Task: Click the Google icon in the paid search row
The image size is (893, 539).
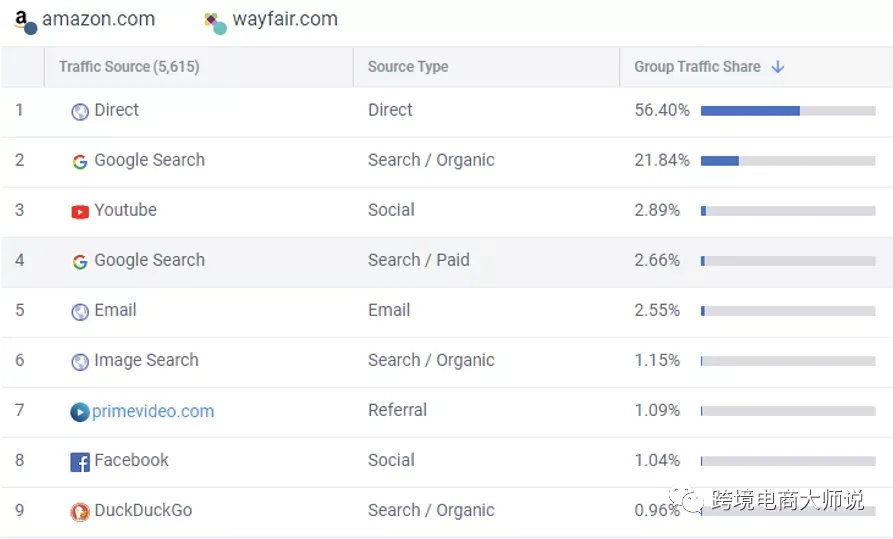Action: [x=80, y=262]
